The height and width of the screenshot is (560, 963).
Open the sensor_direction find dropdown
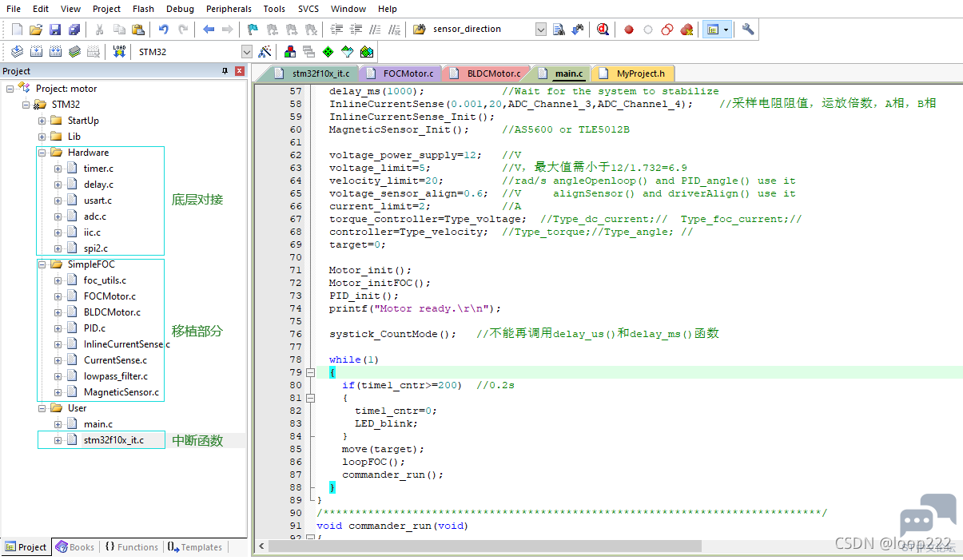540,30
